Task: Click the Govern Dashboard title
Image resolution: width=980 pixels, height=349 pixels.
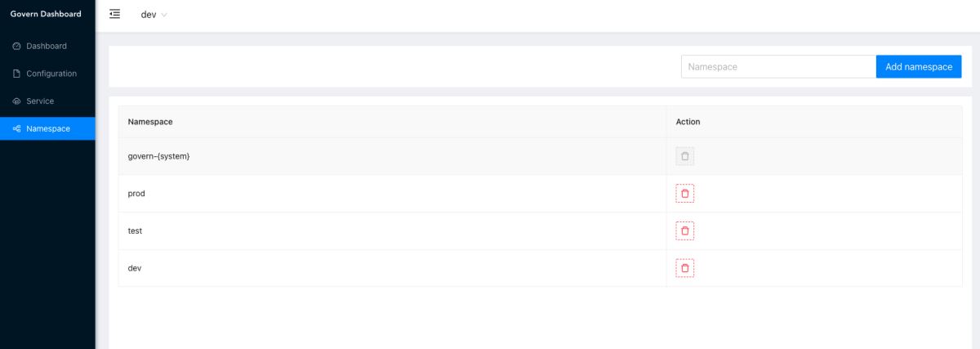Action: pos(46,14)
